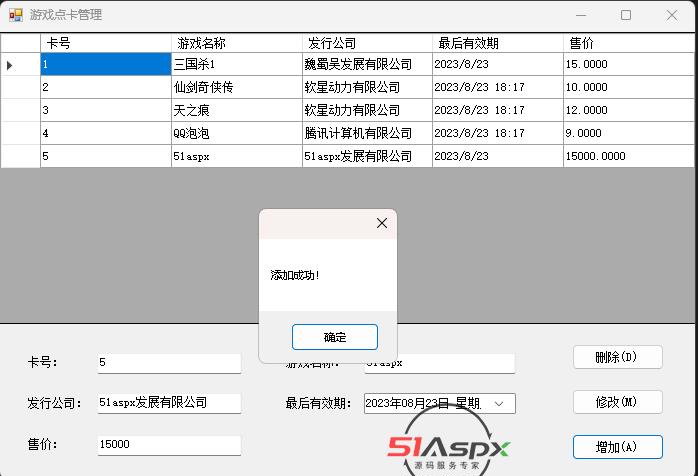
Task: Click the 修改(M) button
Action: pyautogui.click(x=617, y=402)
